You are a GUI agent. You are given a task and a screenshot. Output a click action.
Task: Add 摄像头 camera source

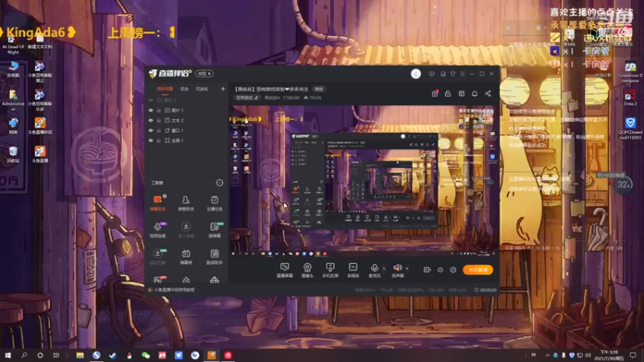[308, 270]
